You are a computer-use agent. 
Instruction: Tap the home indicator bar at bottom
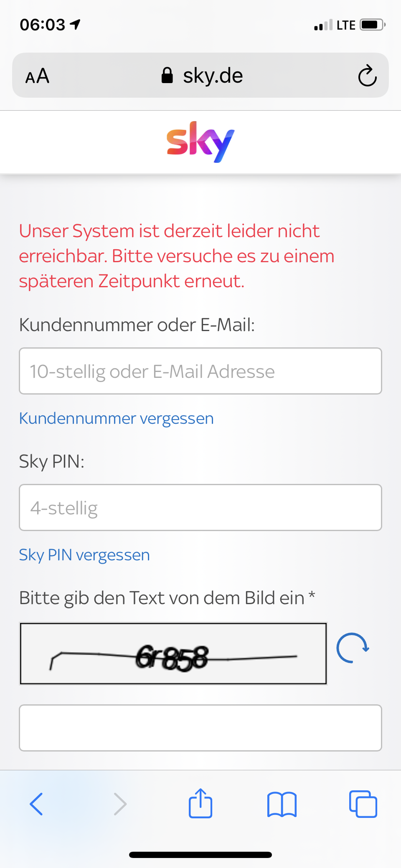click(200, 855)
